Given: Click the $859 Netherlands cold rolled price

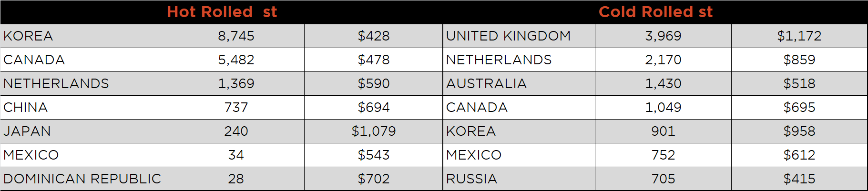Looking at the screenshot, I should [799, 60].
